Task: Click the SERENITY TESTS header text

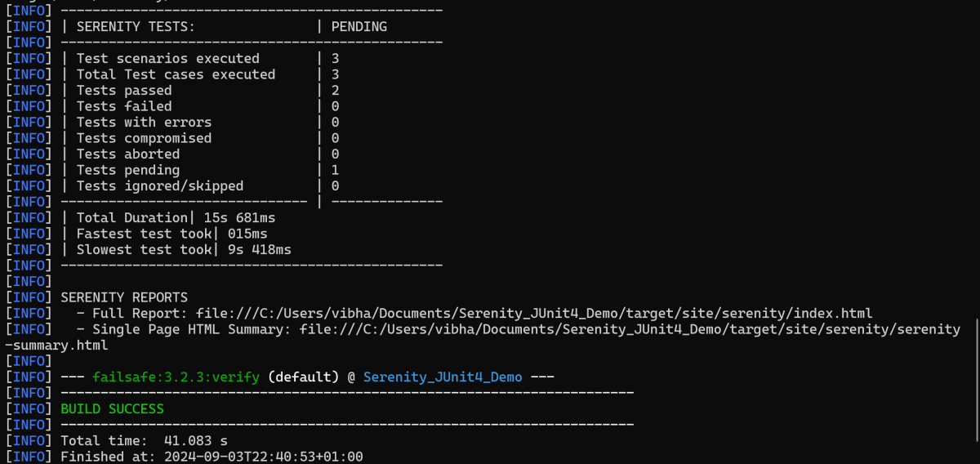Action: click(x=136, y=26)
